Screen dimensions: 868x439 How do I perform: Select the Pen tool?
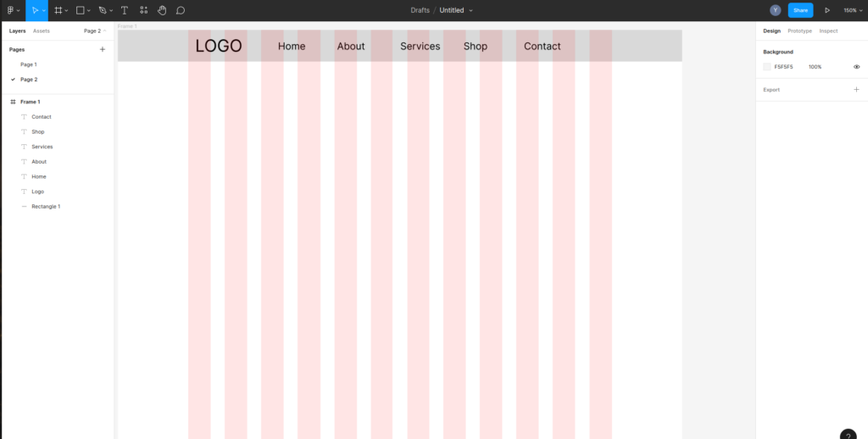pos(103,10)
